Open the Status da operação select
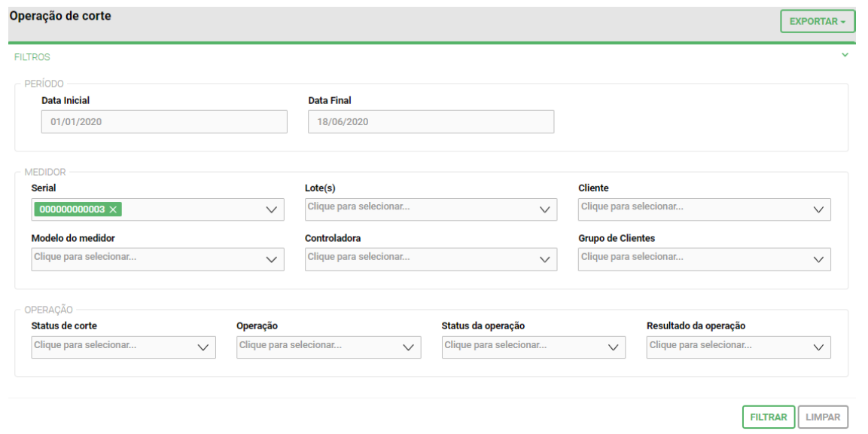This screenshot has height=434, width=868. [533, 347]
